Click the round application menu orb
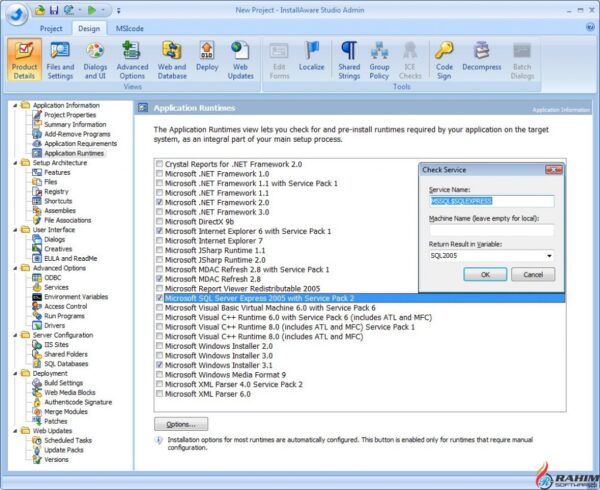This screenshot has height=490, width=600. click(x=16, y=15)
